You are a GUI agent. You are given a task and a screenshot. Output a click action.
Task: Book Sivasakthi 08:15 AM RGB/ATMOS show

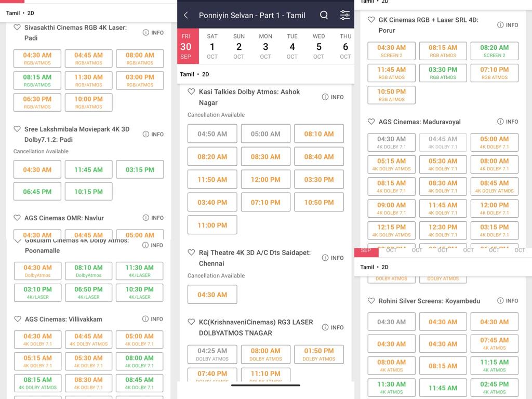click(x=37, y=81)
